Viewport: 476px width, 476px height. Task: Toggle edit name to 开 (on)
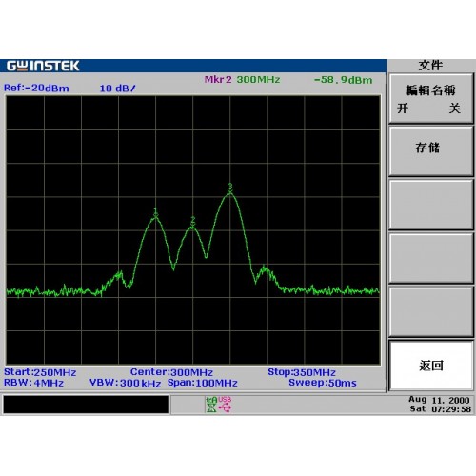(x=403, y=109)
